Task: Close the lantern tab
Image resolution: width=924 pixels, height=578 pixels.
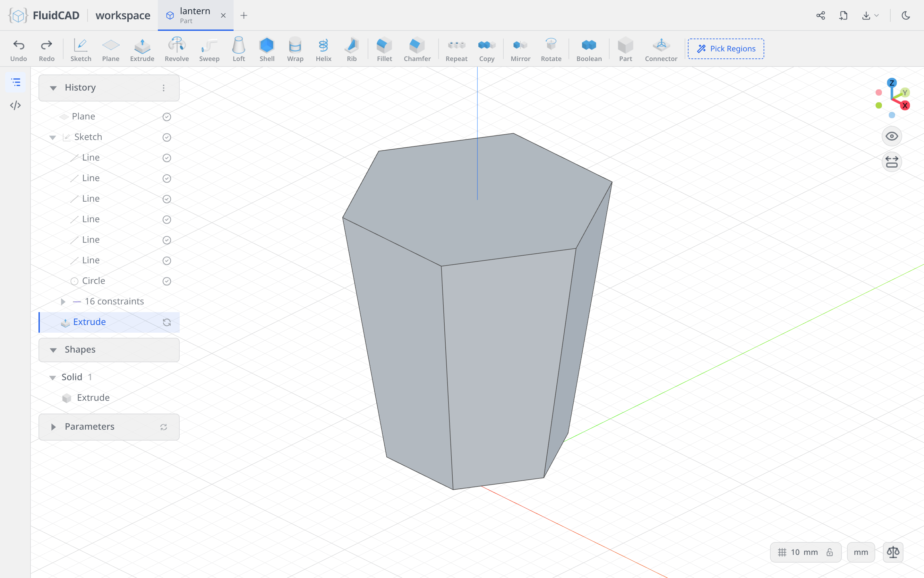Action: [223, 15]
